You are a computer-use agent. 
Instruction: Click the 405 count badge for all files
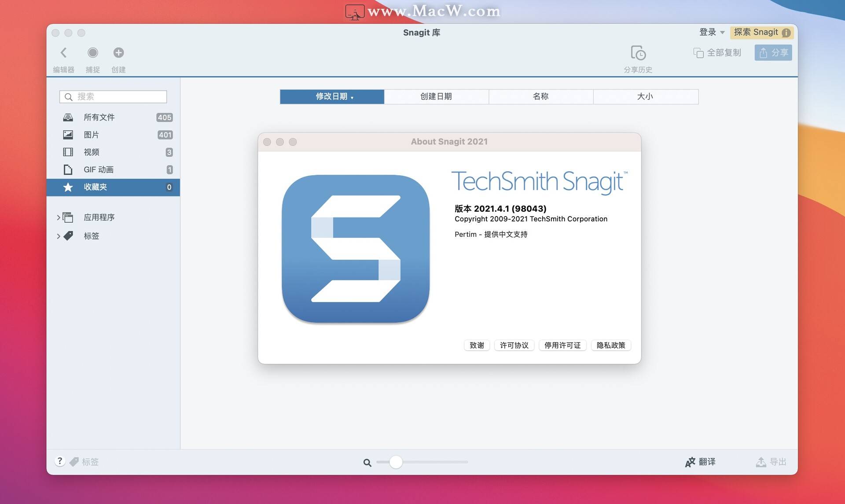165,118
